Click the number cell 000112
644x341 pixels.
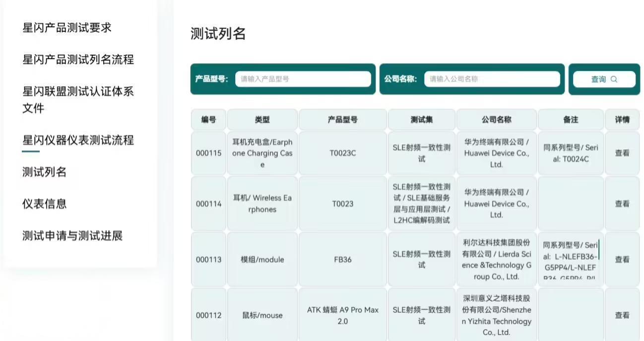pos(208,315)
